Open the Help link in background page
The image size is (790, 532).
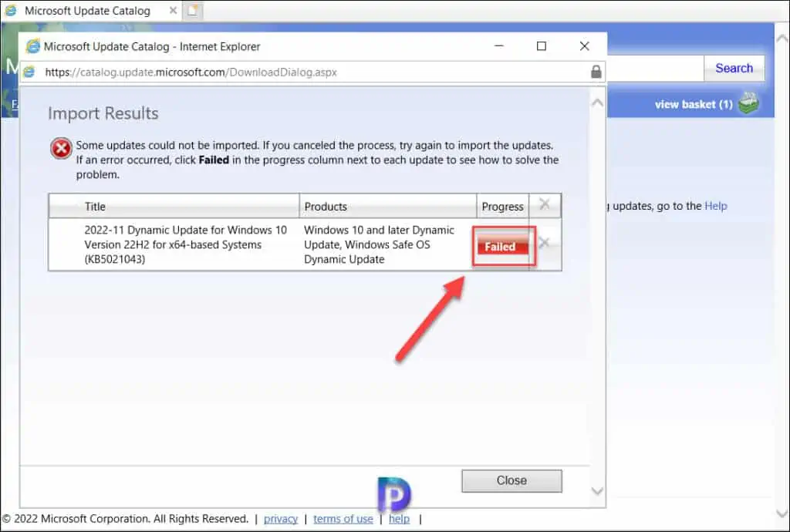[715, 206]
